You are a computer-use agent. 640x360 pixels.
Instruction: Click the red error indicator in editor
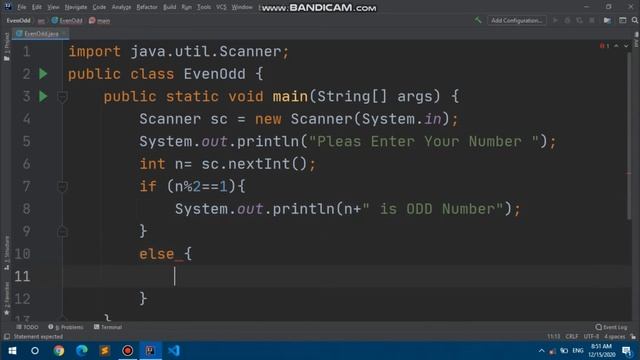point(604,46)
